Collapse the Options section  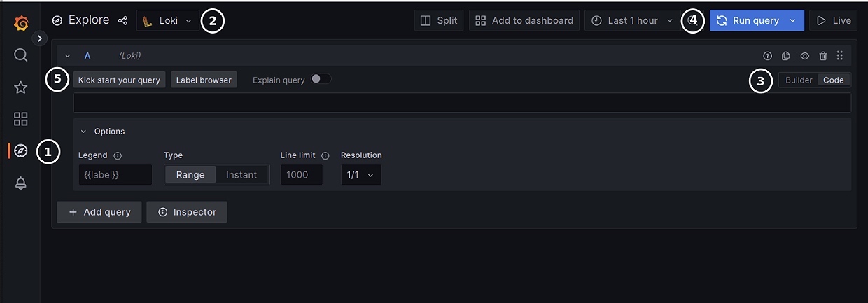(84, 132)
